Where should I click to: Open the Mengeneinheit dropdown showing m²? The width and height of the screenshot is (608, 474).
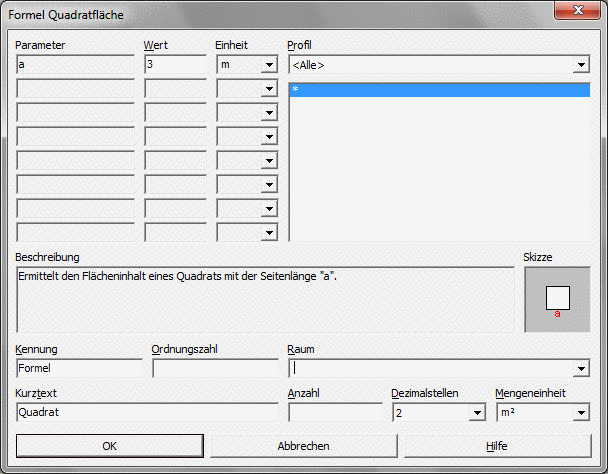[581, 412]
